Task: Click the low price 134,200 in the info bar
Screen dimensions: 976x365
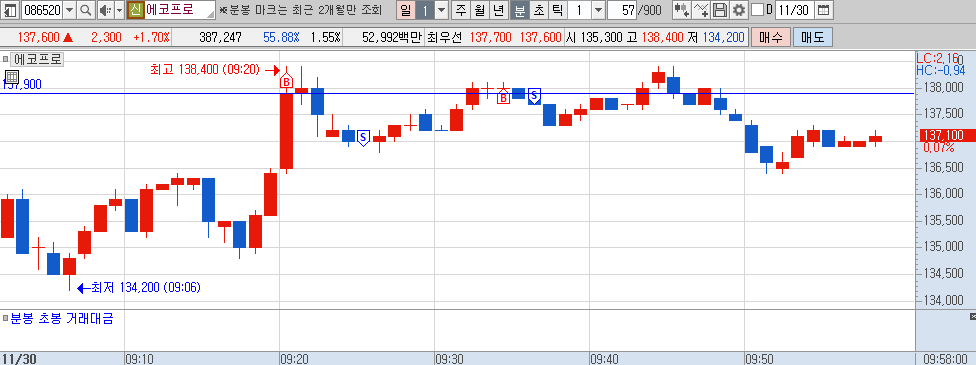Action: [x=724, y=37]
